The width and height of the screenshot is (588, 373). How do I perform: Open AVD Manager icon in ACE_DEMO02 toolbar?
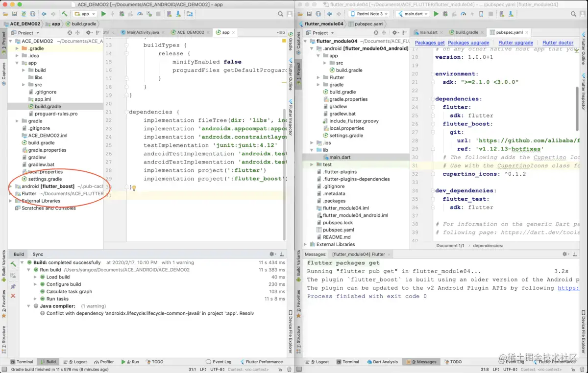click(169, 14)
